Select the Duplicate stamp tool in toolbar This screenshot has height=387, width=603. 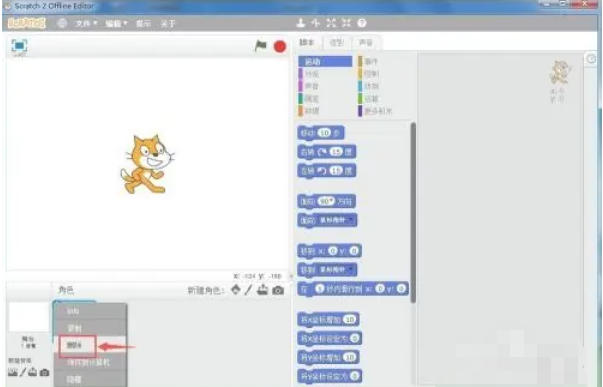301,23
